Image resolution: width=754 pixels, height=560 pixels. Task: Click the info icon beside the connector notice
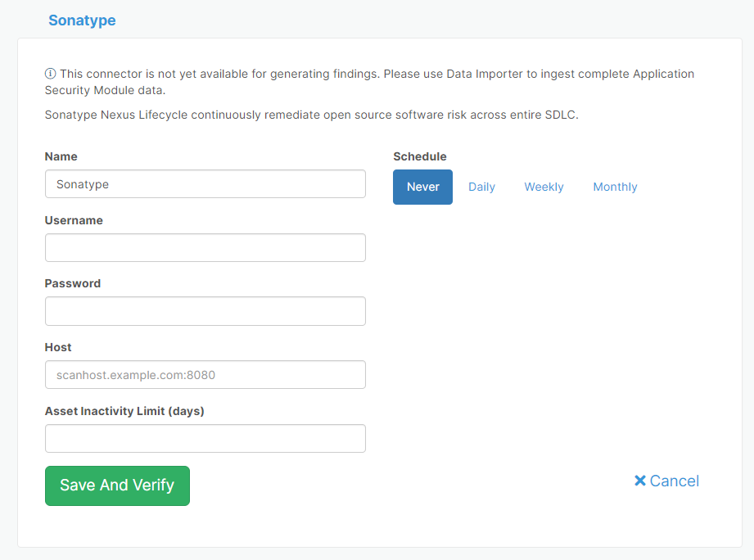click(x=51, y=75)
